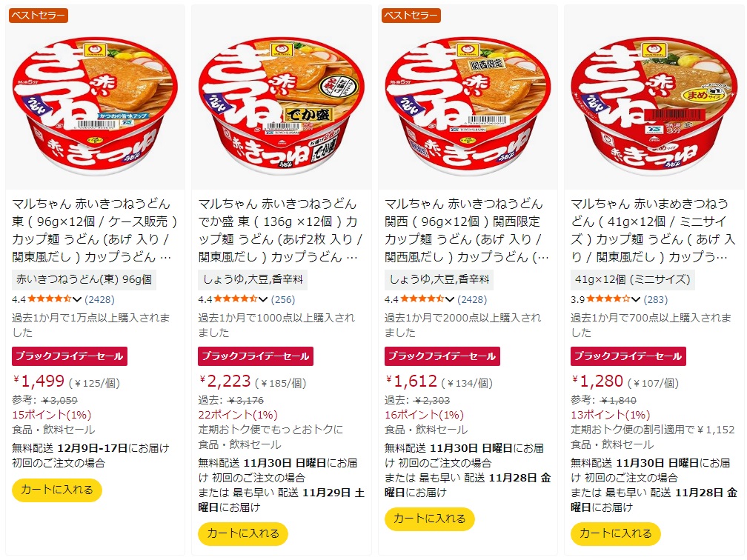
Task: Add the ¥2,223 でか盛 udon to cart
Action: pyautogui.click(x=243, y=534)
